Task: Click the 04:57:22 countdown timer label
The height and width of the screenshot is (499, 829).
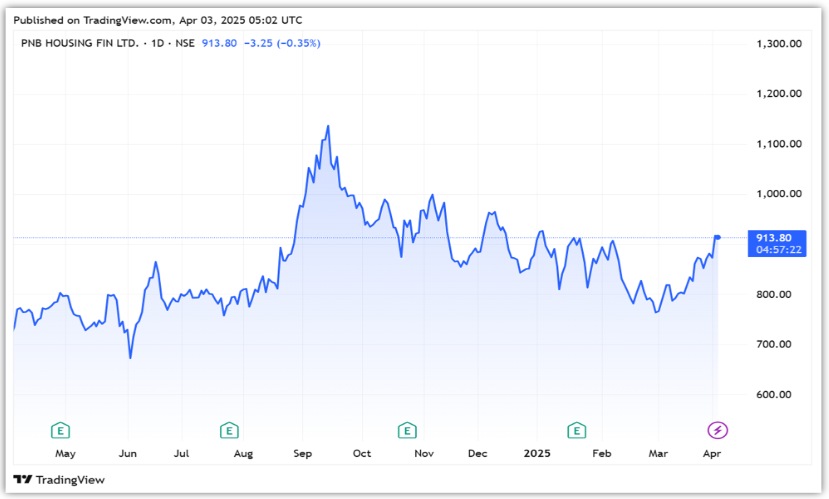Action: click(774, 250)
